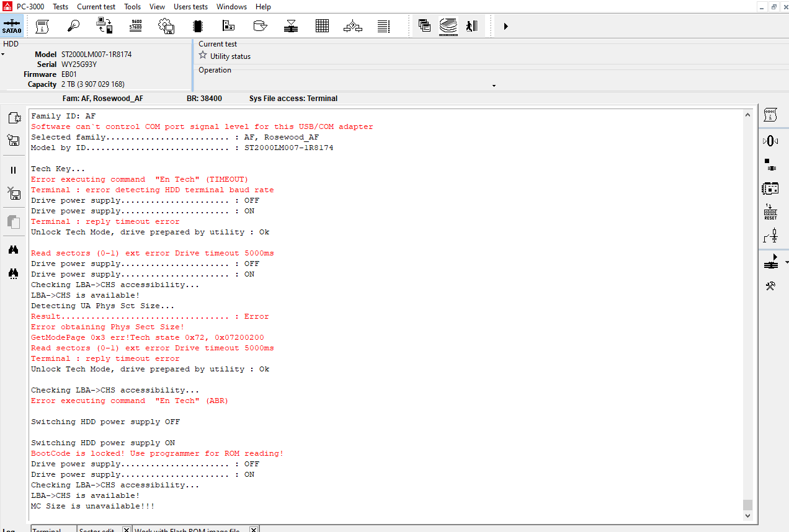Click the gear with floppy disk icon

[x=166, y=26]
